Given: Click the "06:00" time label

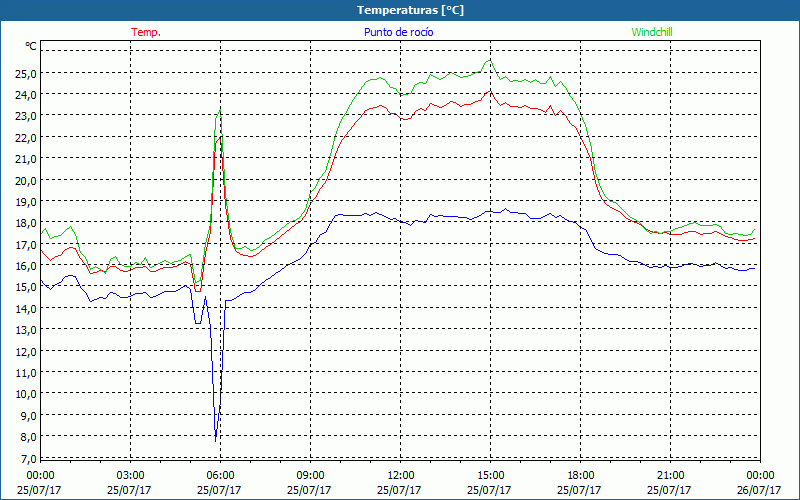Looking at the screenshot, I should [220, 476].
